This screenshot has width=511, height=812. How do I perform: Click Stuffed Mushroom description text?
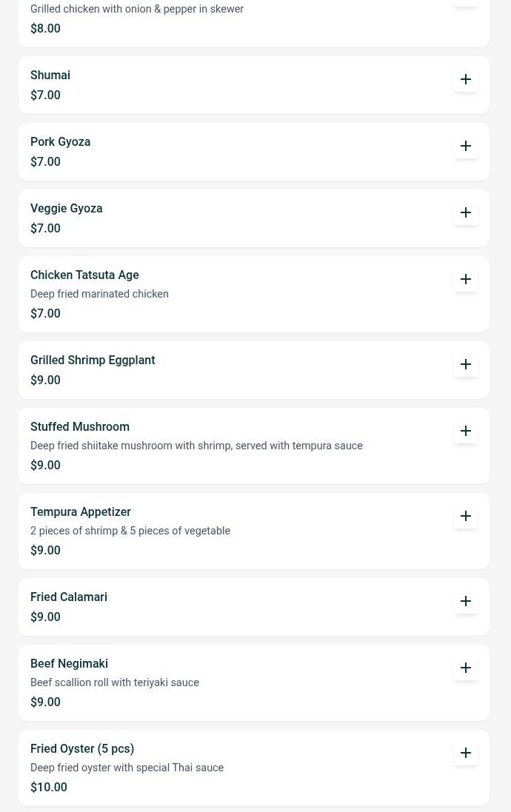[x=196, y=446]
